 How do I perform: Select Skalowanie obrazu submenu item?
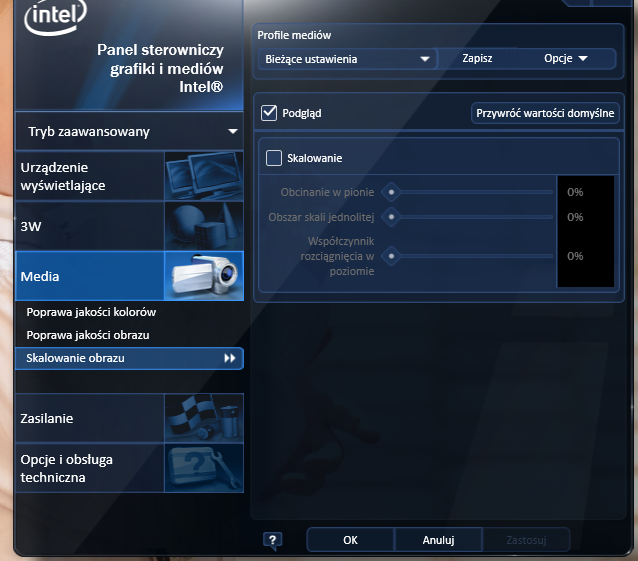point(129,358)
